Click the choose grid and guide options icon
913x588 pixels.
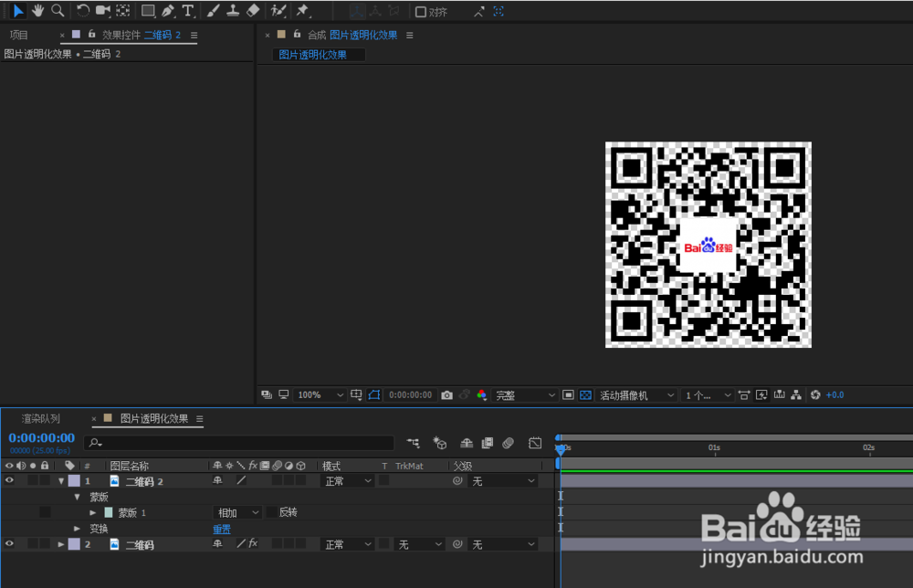pyautogui.click(x=356, y=395)
